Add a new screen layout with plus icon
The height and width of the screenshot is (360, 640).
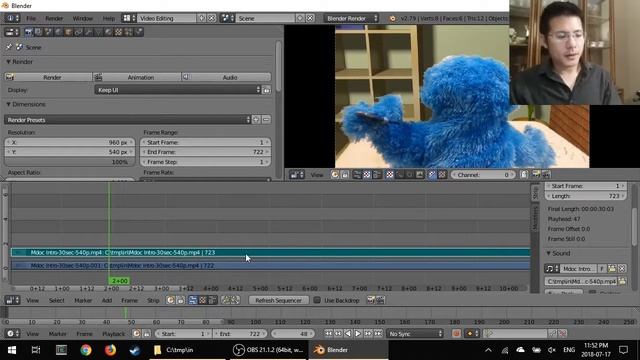pyautogui.click(x=202, y=18)
